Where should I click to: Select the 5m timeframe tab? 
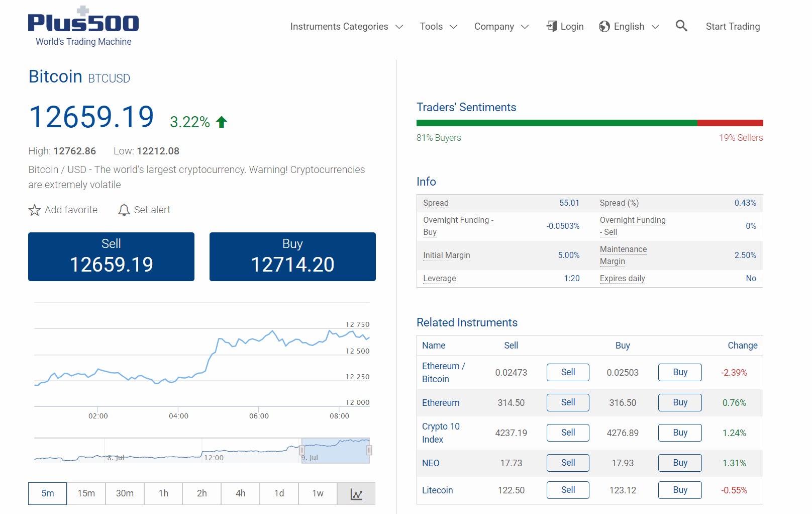(48, 493)
